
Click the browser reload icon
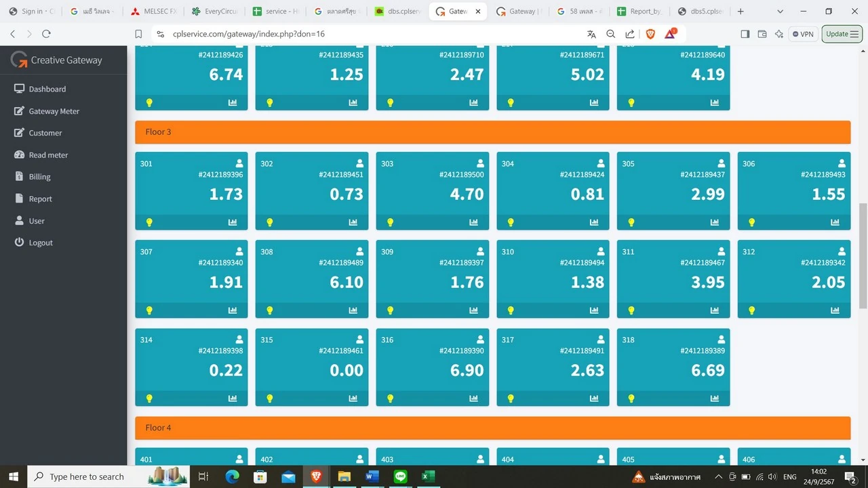coord(46,34)
